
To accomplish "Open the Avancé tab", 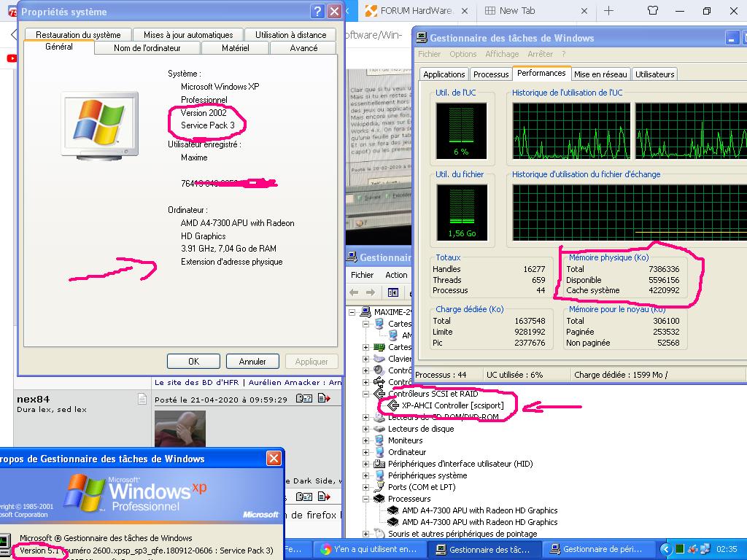I will 303,47.
